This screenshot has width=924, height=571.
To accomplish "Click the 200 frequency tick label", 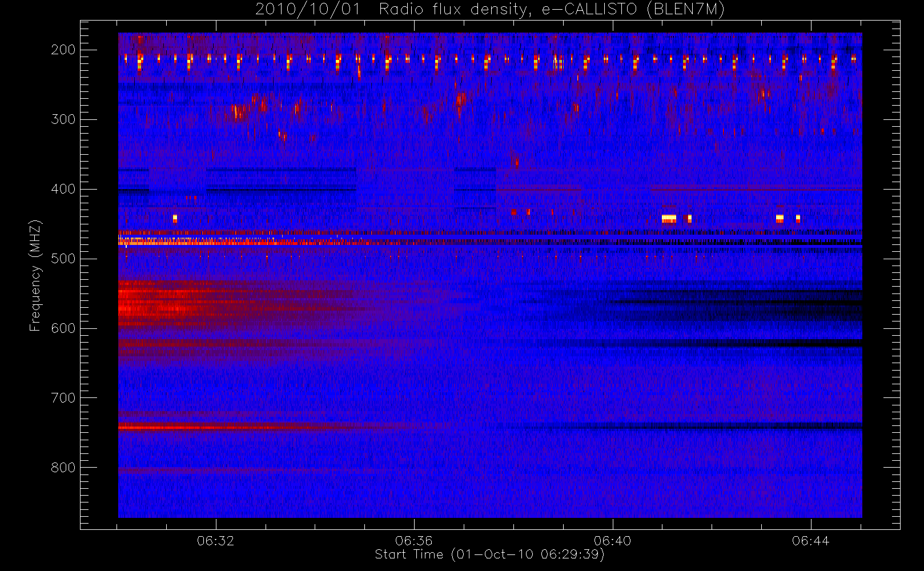I will (x=63, y=50).
